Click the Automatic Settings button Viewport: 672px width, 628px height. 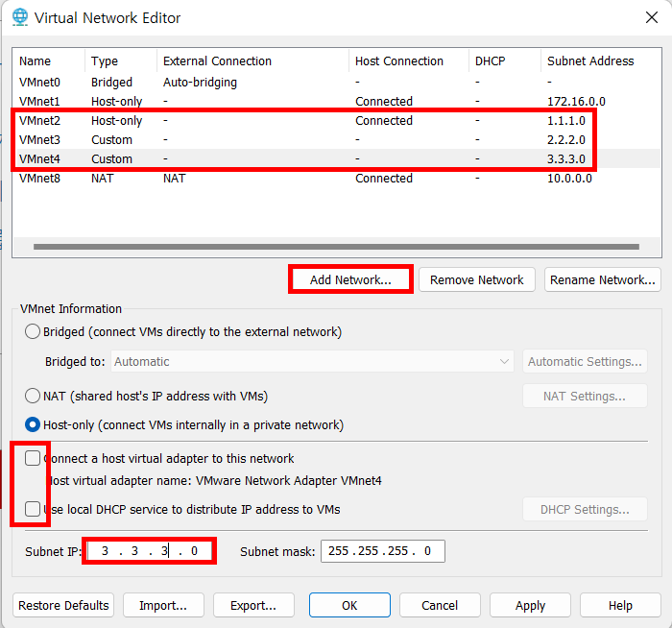coord(585,361)
